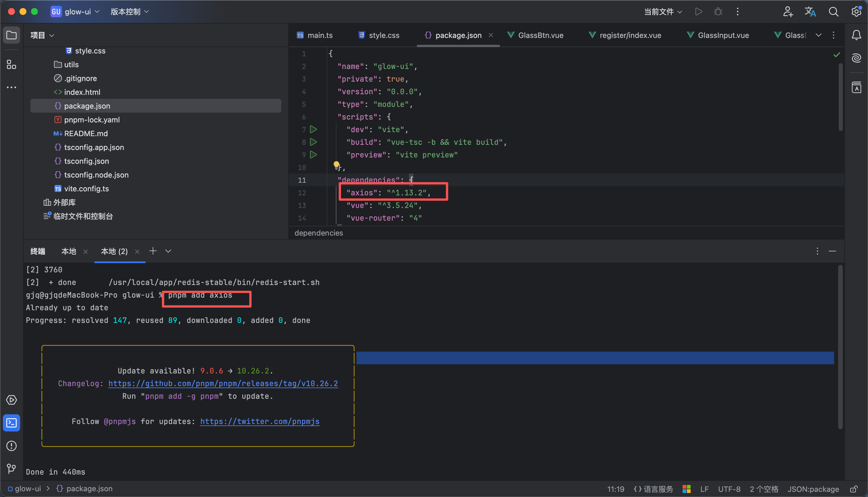
Task: Open the Structure tool window icon
Action: pos(11,64)
